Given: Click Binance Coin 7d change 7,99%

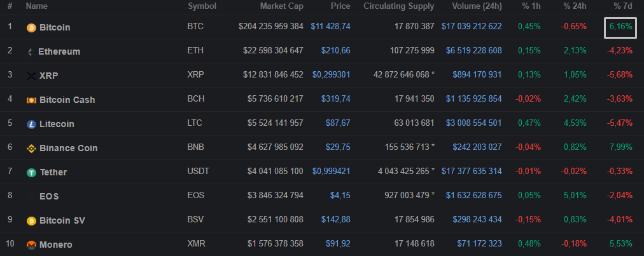Looking at the screenshot, I should [621, 147].
